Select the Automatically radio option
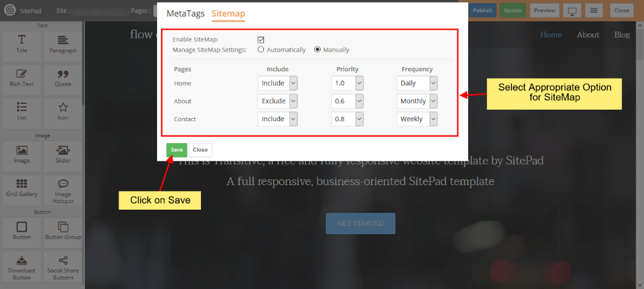The height and width of the screenshot is (289, 644). [260, 50]
